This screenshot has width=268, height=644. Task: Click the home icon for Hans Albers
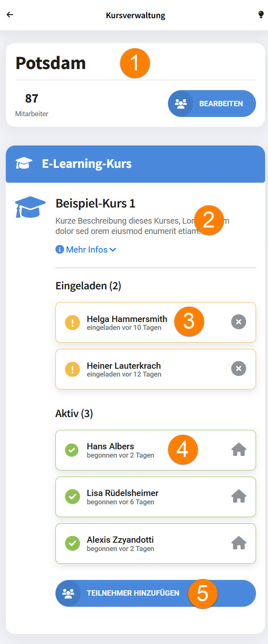click(239, 450)
